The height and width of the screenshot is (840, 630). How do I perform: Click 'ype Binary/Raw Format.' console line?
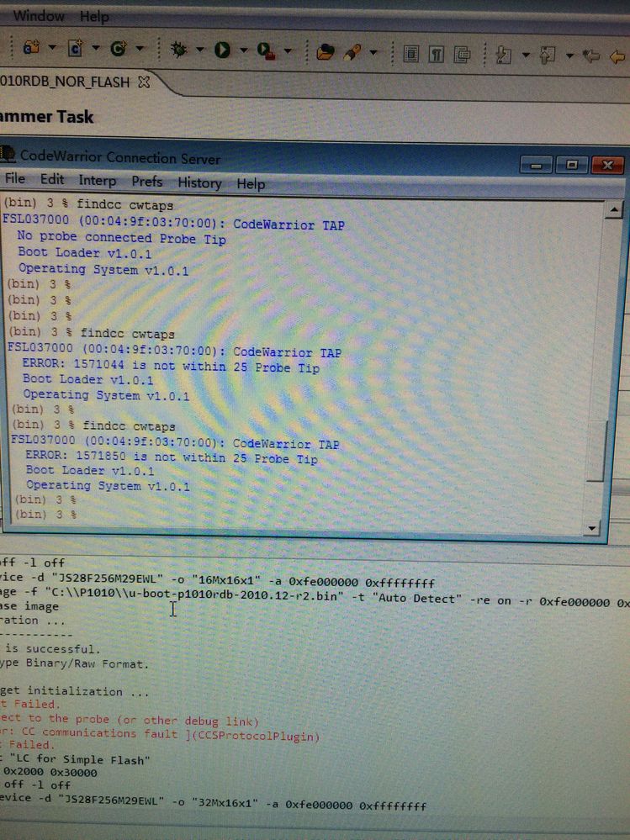74,663
